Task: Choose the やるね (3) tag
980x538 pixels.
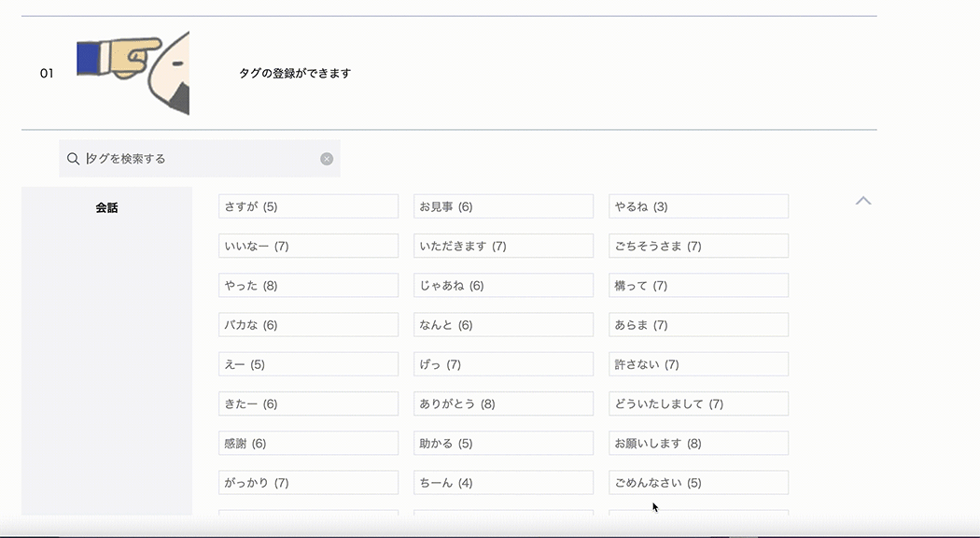Action: coord(699,206)
